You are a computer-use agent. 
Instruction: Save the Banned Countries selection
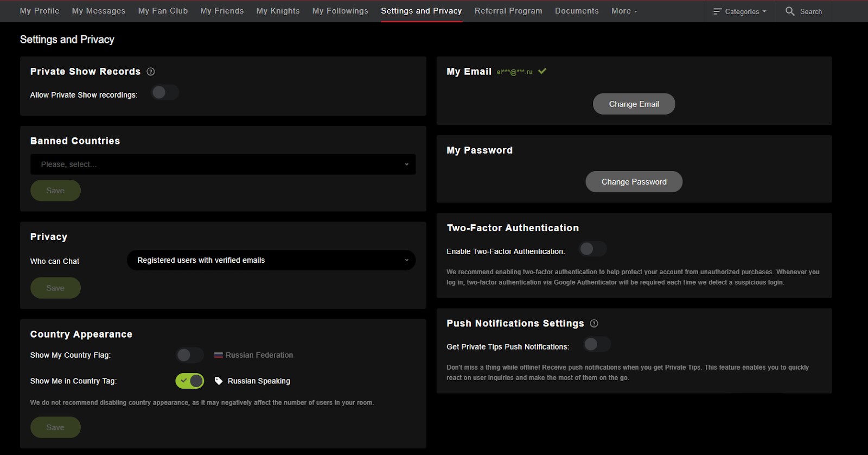click(x=55, y=191)
